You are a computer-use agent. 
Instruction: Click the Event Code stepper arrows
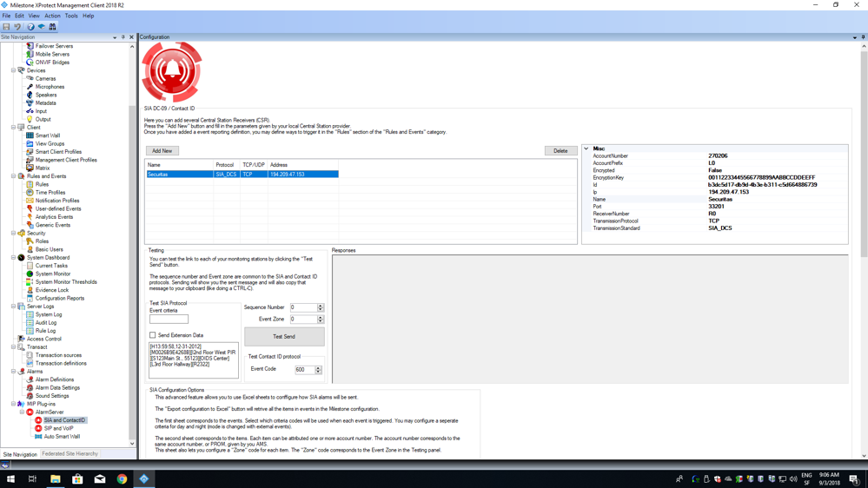click(x=318, y=370)
